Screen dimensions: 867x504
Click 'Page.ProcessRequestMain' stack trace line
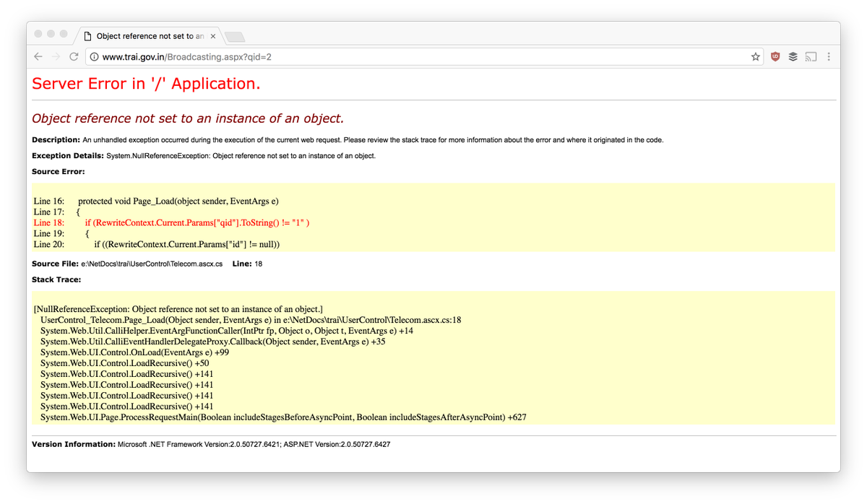(283, 417)
